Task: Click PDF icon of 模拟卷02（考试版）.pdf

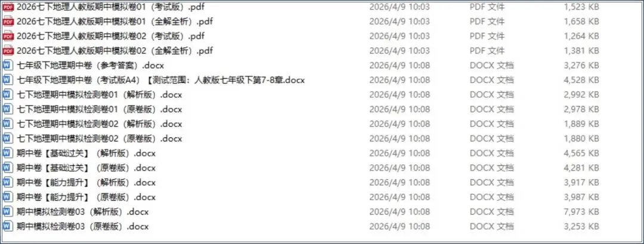Action: coord(8,36)
